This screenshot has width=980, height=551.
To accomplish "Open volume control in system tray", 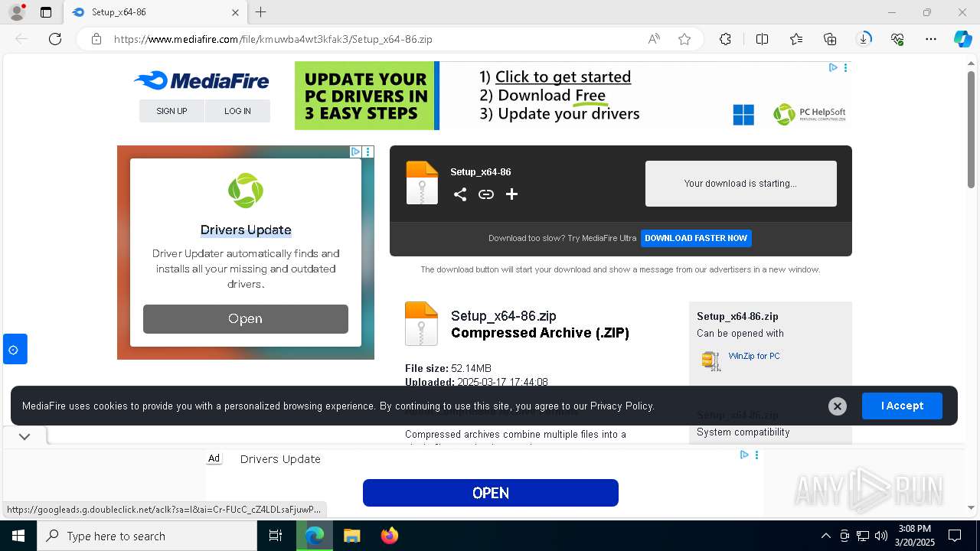I will point(881,536).
